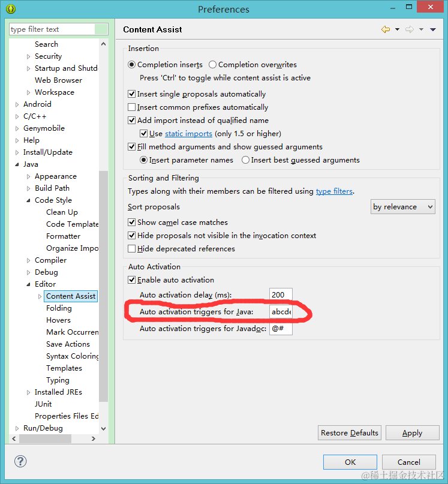This screenshot has width=448, height=484.
Task: Collapse the Java tree node
Action: pos(17,164)
